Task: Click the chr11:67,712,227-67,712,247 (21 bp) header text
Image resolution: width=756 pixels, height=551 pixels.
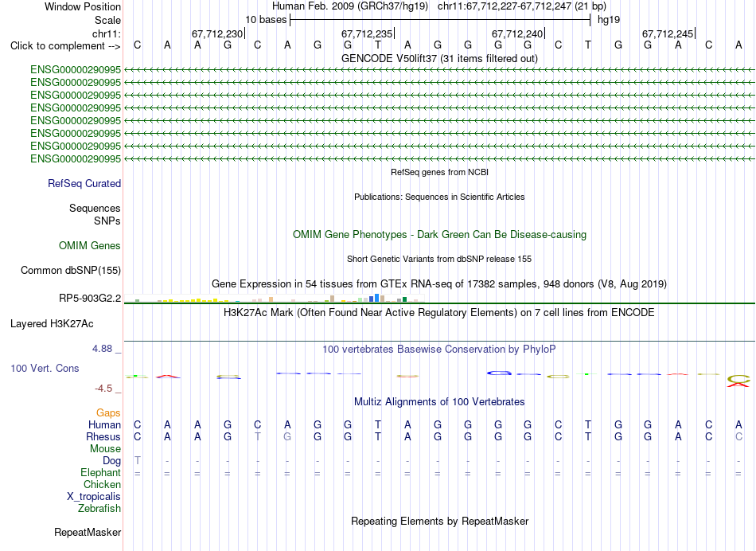Action: 522,6
